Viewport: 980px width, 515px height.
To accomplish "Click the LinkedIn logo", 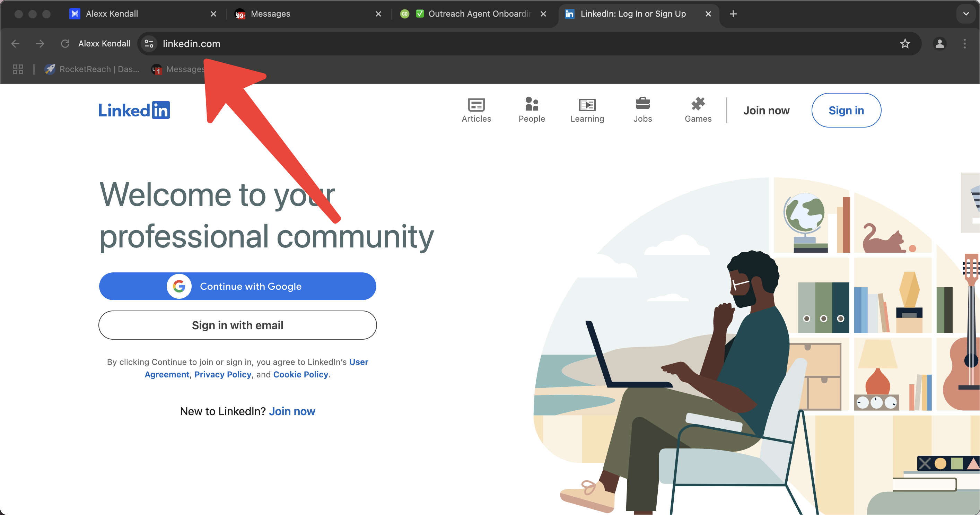I will pyautogui.click(x=134, y=110).
